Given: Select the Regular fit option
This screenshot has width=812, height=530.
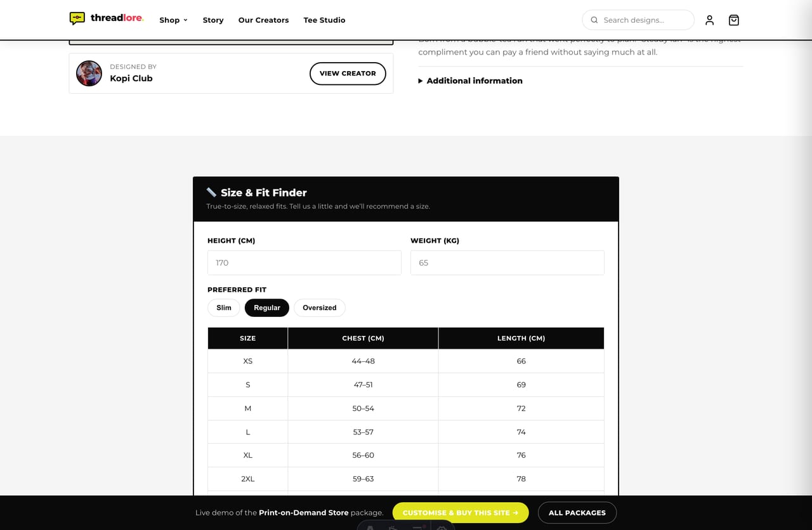Looking at the screenshot, I should (267, 307).
